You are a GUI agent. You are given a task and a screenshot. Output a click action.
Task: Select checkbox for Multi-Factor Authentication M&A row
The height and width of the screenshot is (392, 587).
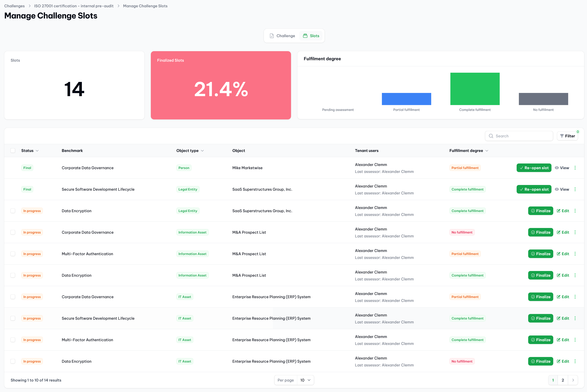(13, 254)
